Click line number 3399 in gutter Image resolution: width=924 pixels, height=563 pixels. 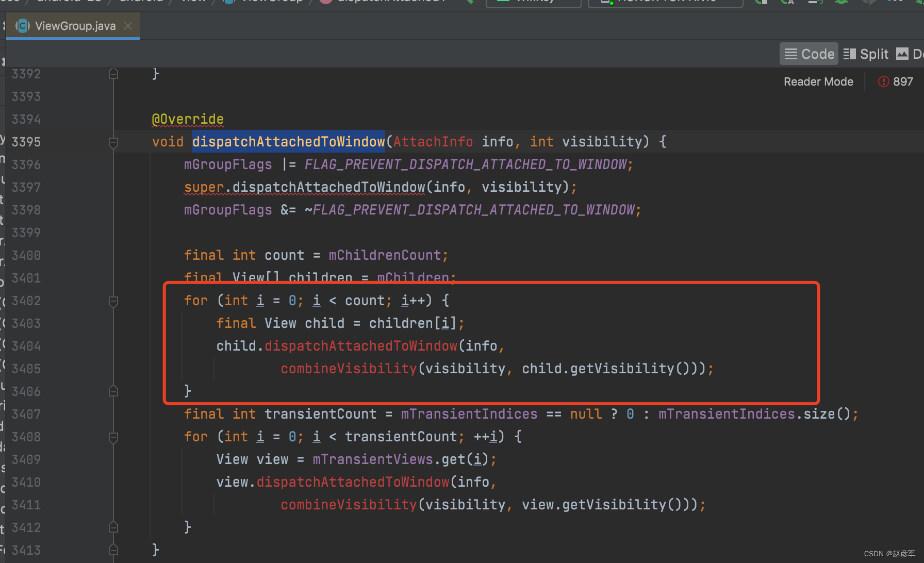(26, 233)
